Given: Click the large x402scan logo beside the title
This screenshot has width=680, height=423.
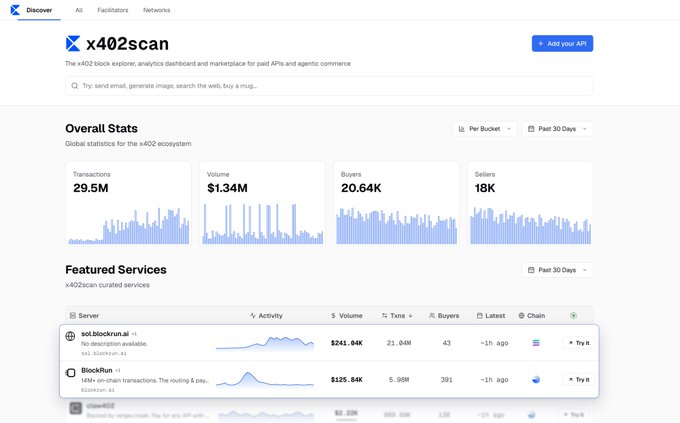Looking at the screenshot, I should click(73, 43).
